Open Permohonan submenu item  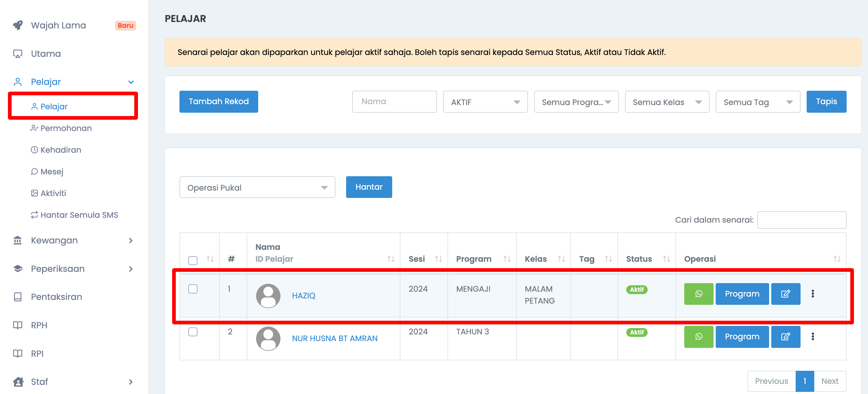pos(66,128)
